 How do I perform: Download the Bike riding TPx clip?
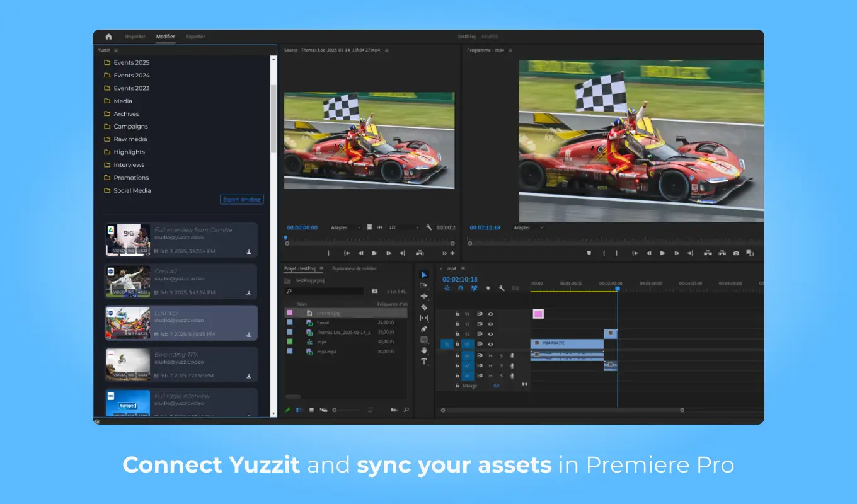249,376
